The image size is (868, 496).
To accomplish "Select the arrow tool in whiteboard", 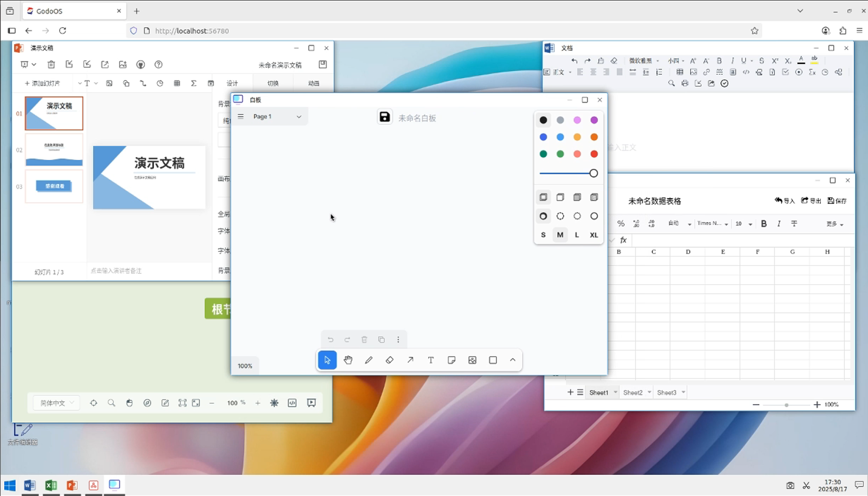I will [410, 360].
